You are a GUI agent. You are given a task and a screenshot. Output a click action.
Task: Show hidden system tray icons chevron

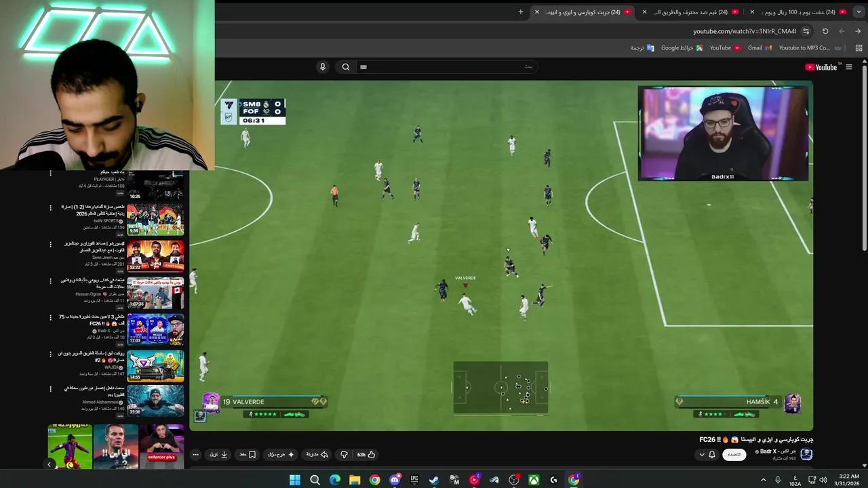point(764,480)
